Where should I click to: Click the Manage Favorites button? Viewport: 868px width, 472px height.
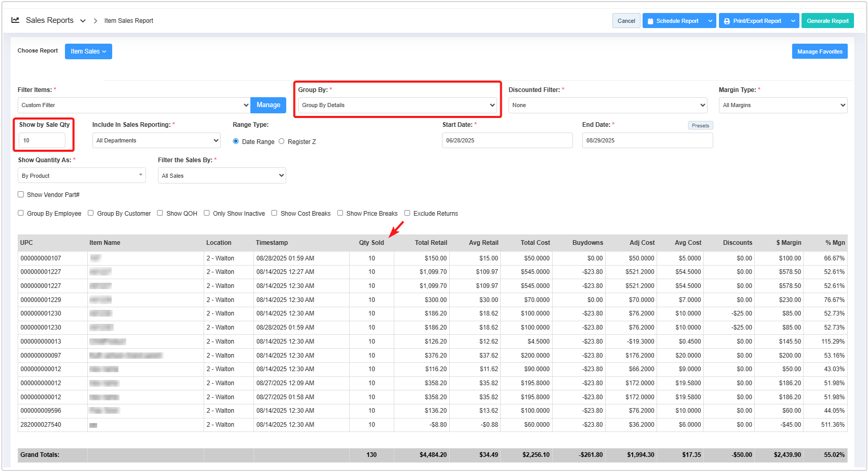(x=819, y=51)
